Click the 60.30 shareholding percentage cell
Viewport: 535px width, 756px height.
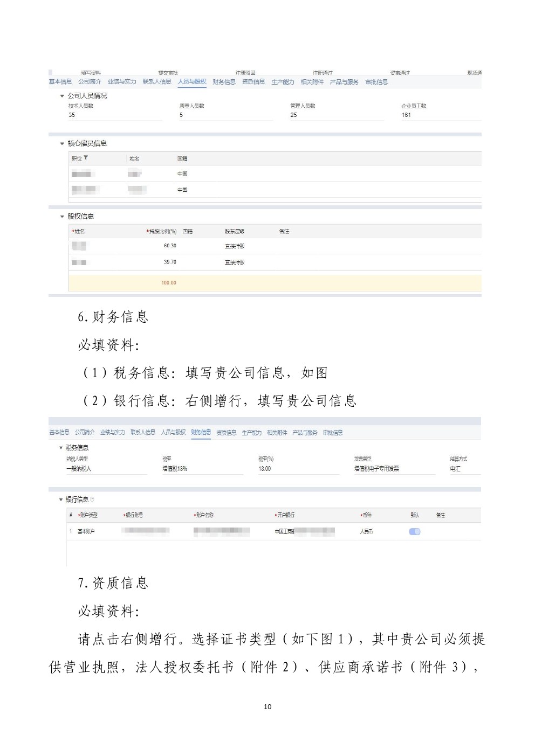point(170,246)
